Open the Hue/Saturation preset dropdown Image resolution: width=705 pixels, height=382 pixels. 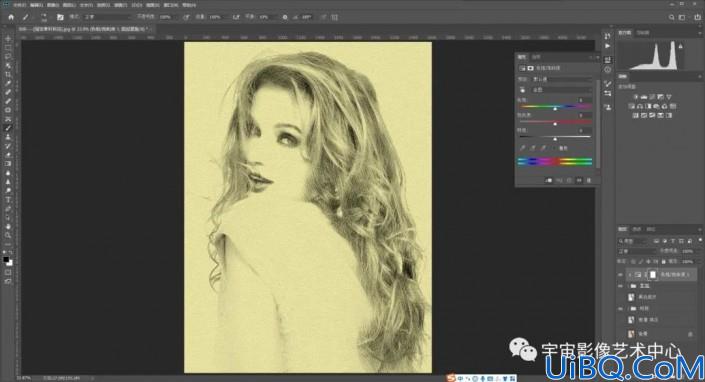(x=562, y=79)
